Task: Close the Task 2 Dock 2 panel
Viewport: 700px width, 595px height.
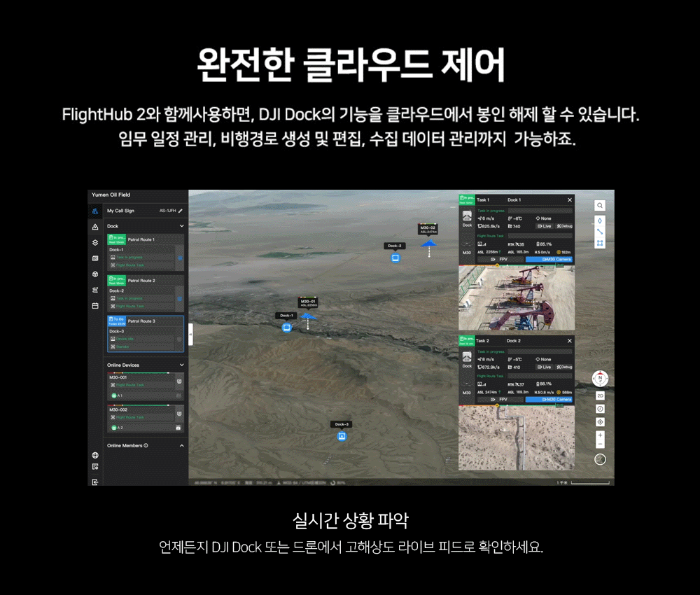Action: point(570,341)
